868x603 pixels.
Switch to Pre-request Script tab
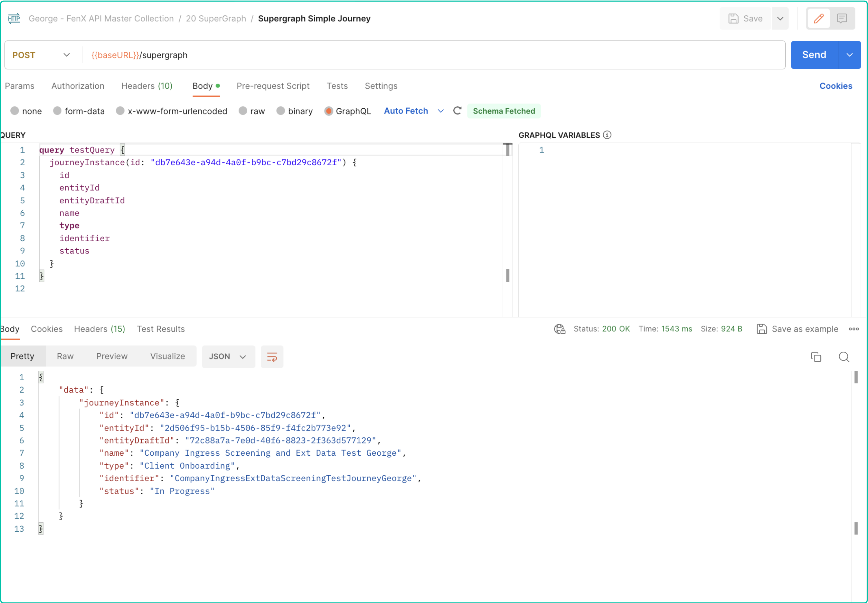tap(273, 86)
